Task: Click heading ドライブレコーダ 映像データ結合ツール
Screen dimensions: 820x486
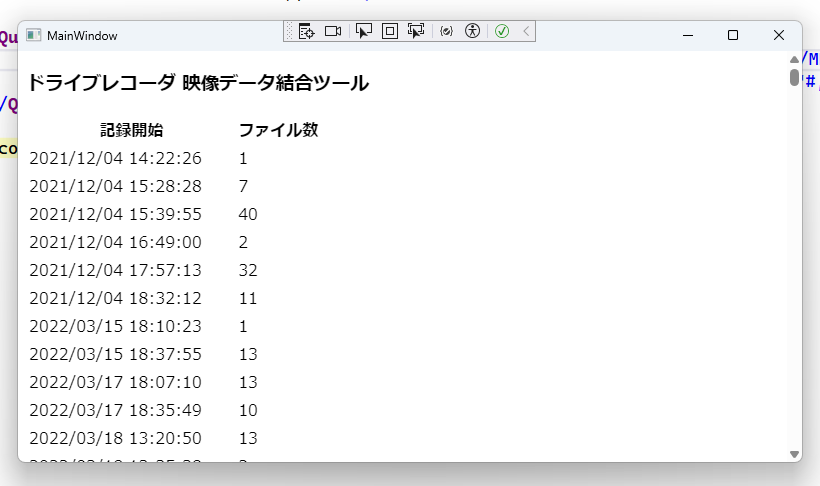Action: [198, 83]
